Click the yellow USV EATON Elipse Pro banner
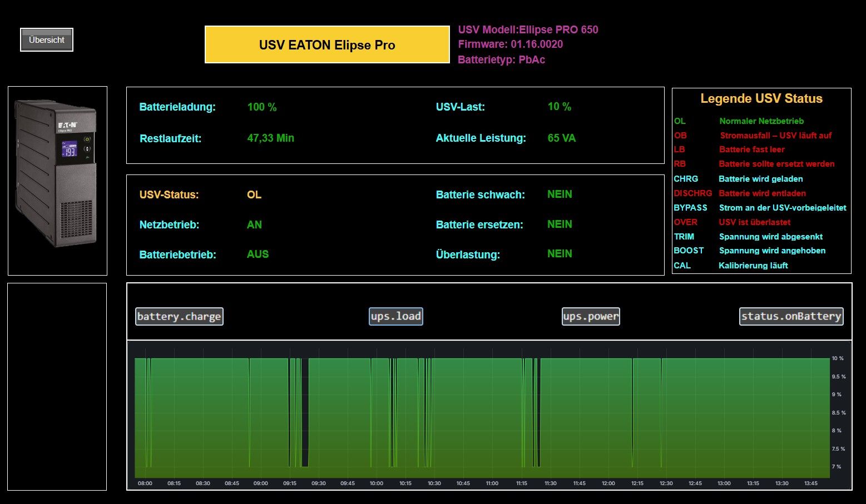866x504 pixels. tap(327, 44)
